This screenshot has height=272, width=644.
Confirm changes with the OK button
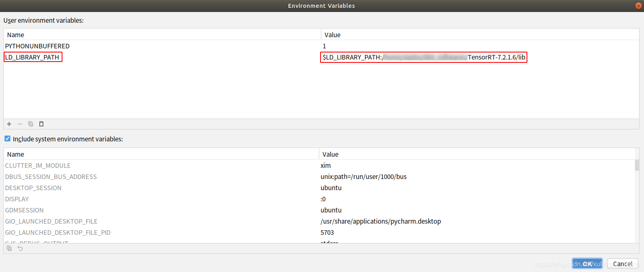[x=587, y=263]
